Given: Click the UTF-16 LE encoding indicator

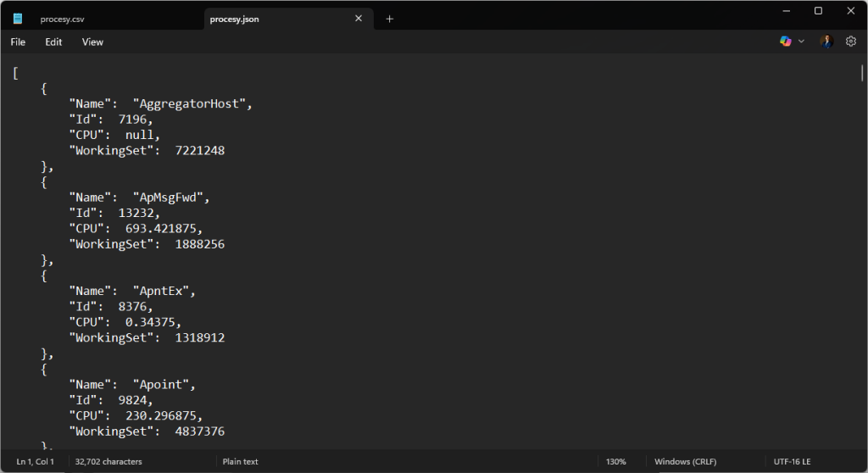Looking at the screenshot, I should [x=792, y=462].
